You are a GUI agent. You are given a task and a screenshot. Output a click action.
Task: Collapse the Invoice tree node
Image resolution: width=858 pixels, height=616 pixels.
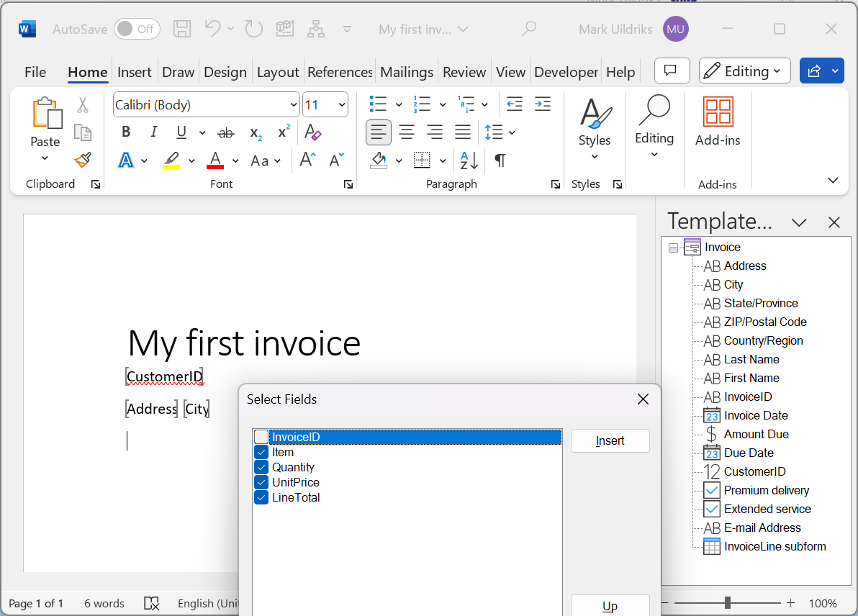coord(674,248)
